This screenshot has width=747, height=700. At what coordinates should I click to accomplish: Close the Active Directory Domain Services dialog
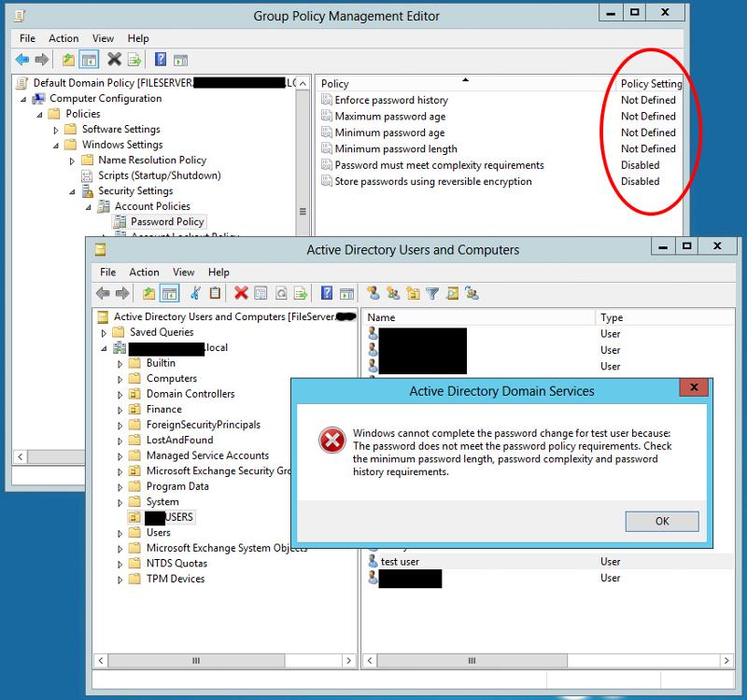(x=694, y=387)
